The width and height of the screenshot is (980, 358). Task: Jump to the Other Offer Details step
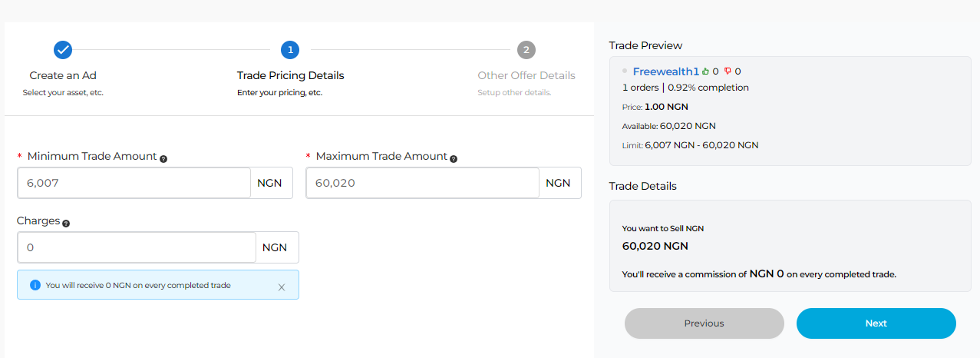click(526, 75)
